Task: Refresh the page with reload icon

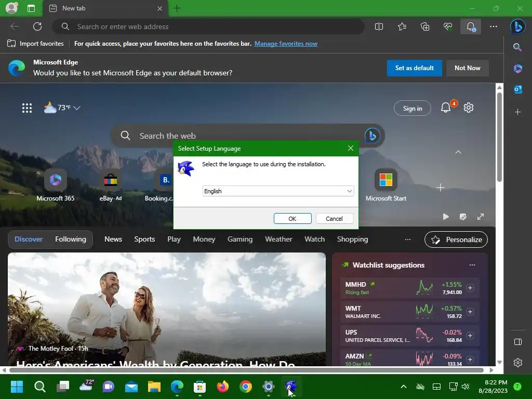Action: click(37, 26)
